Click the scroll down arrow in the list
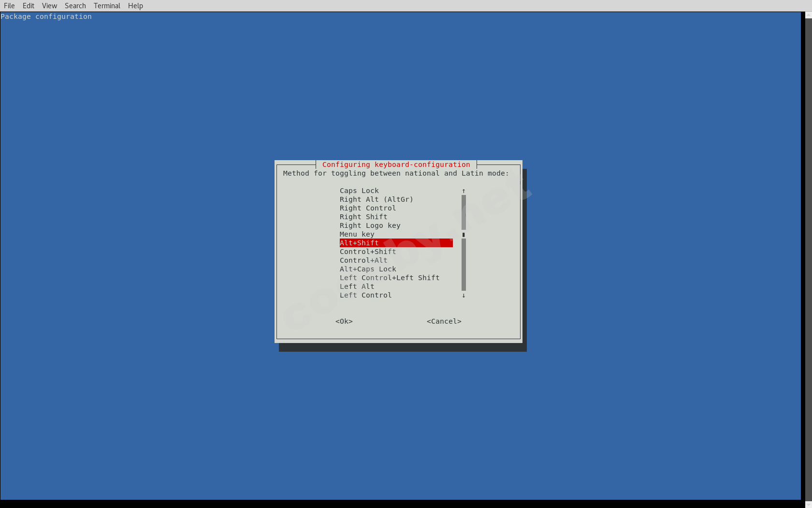 [x=464, y=296]
